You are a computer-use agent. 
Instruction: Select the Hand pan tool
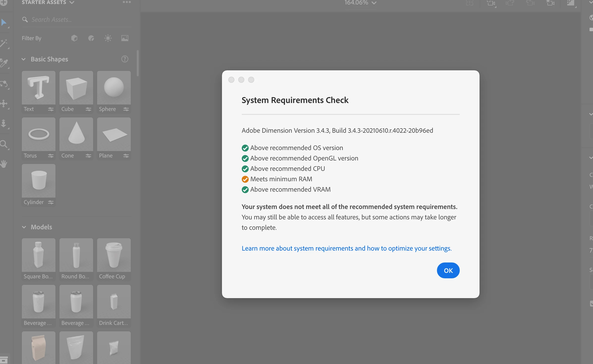coord(4,164)
